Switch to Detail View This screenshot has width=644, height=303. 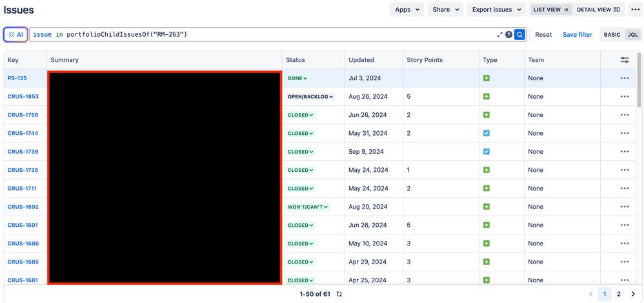coord(598,10)
